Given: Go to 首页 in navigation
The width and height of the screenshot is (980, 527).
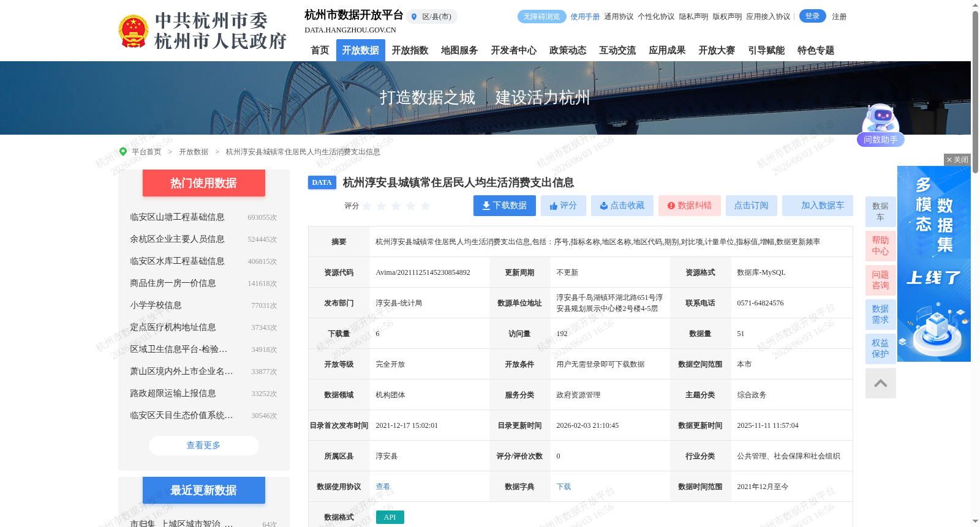Looking at the screenshot, I should 320,50.
